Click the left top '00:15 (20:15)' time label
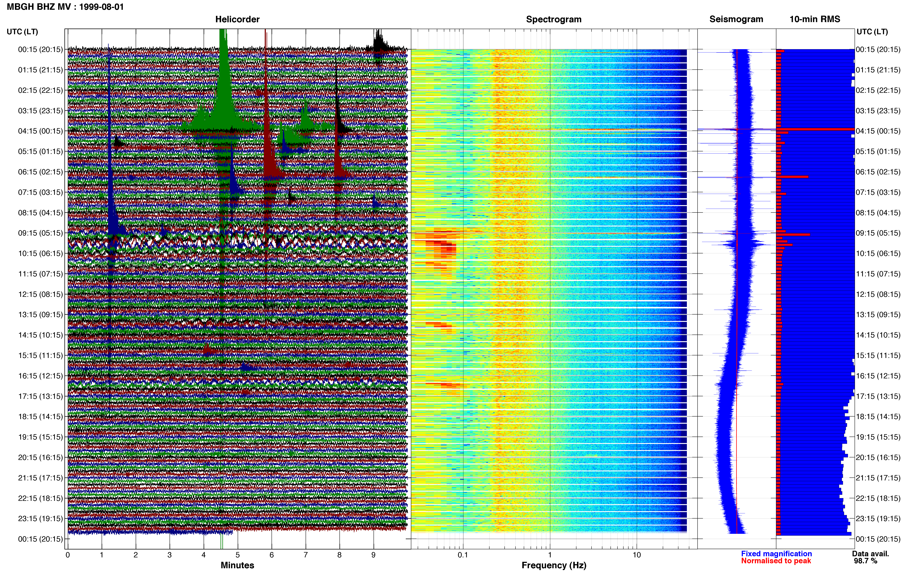 (40, 49)
